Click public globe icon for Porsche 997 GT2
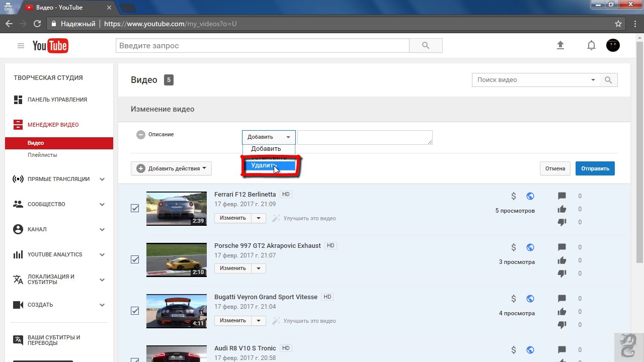The image size is (644, 362). click(x=530, y=247)
